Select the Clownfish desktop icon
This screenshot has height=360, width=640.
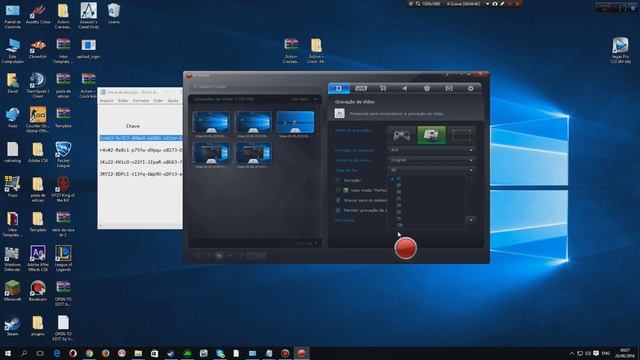pos(38,49)
